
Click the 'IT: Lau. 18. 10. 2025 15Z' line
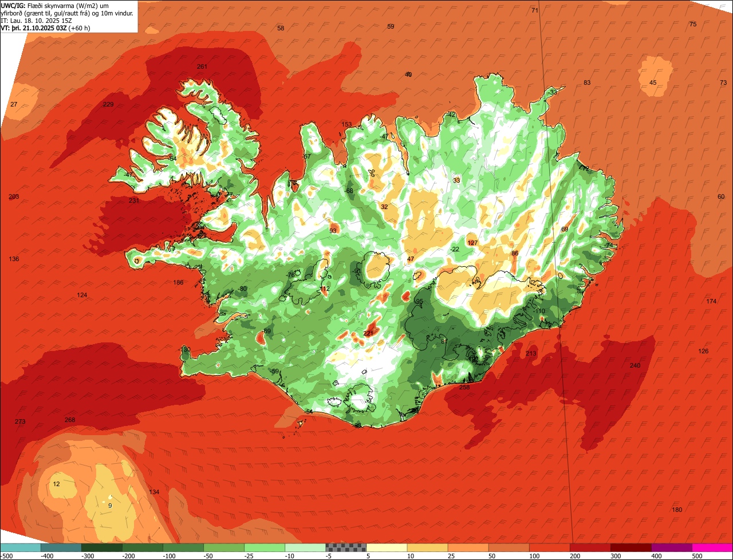point(37,20)
